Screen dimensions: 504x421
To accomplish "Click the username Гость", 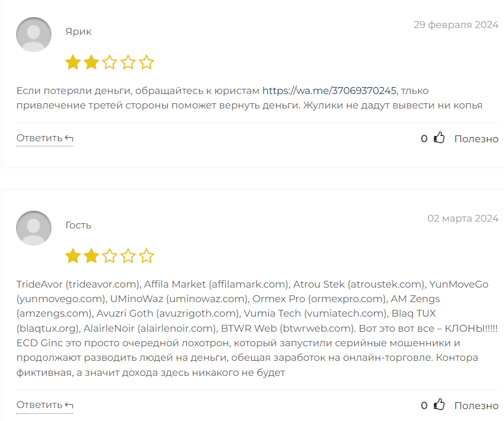I will click(78, 225).
